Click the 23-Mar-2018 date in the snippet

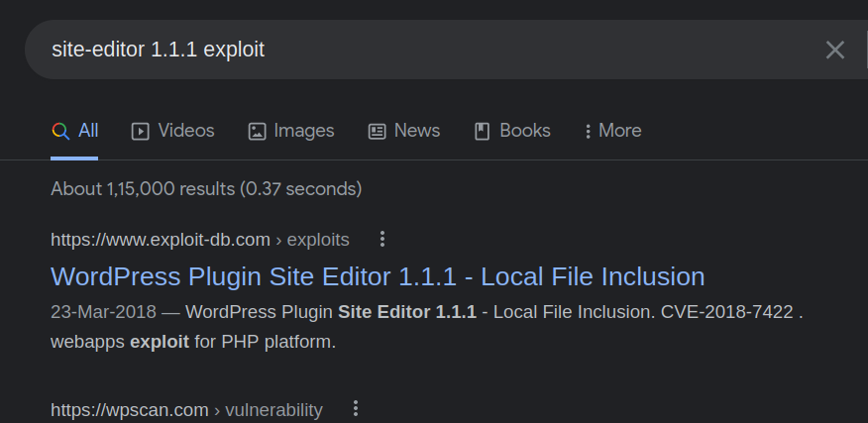(103, 312)
